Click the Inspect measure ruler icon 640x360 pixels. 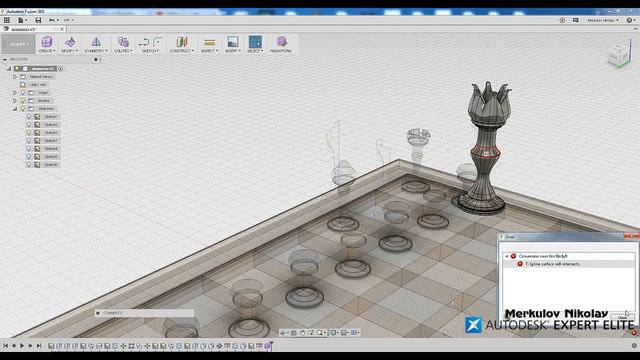209,42
